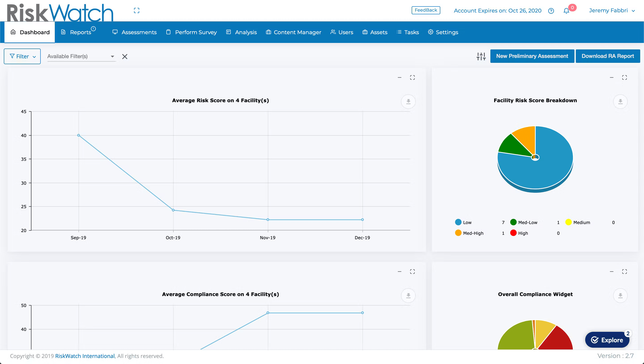The width and height of the screenshot is (644, 364).
Task: Click the New Preliminary Assessment button
Action: pos(532,56)
